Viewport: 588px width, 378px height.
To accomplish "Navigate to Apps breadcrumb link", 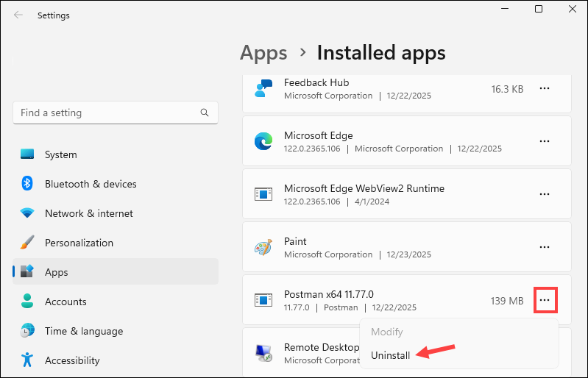I will (263, 53).
